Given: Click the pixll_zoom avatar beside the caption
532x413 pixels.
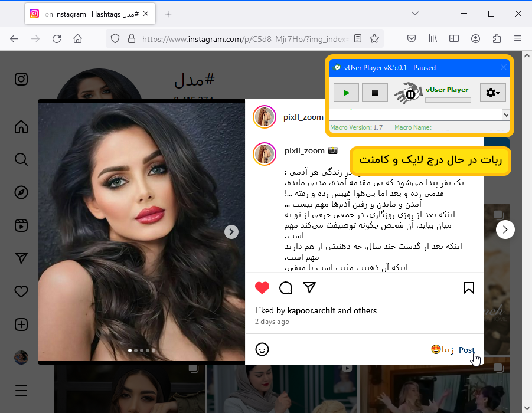Looking at the screenshot, I should pyautogui.click(x=265, y=154).
